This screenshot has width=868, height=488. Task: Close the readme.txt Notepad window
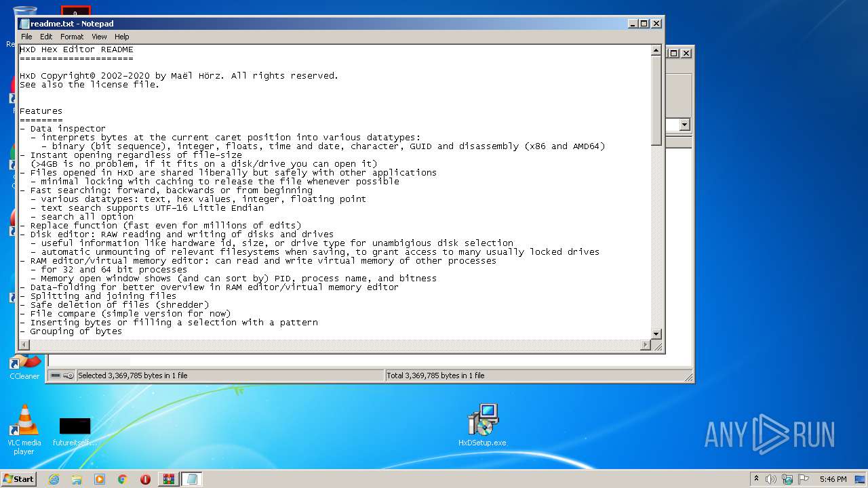click(656, 24)
